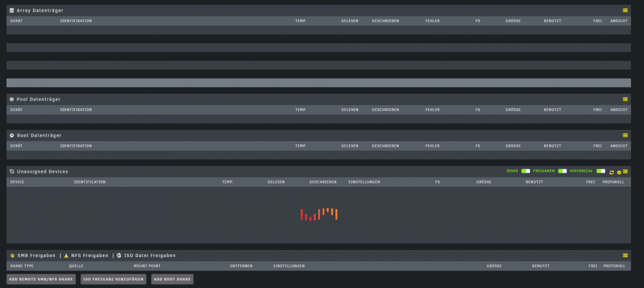
Task: Click ISO Freigabe hinzufügen button
Action: (x=113, y=279)
